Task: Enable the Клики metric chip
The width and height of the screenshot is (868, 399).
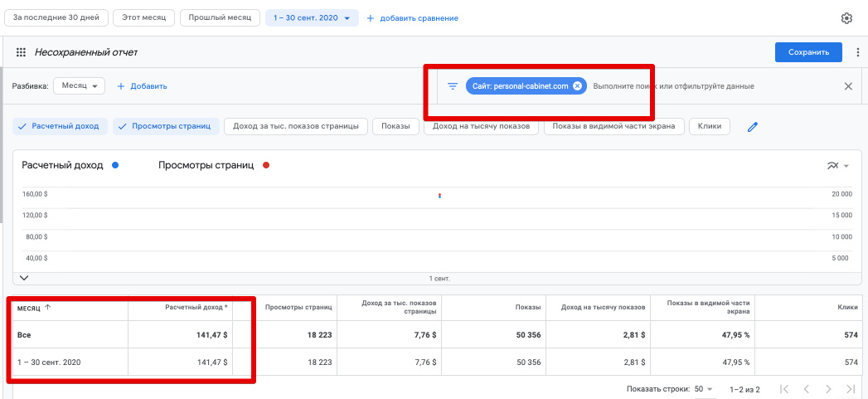Action: coord(710,126)
